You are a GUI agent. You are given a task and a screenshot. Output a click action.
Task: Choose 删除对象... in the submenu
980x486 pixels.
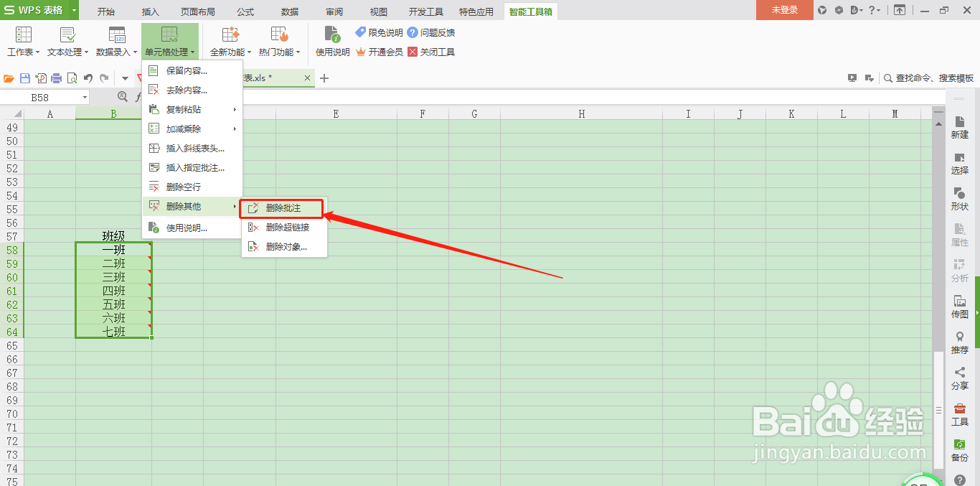tap(284, 246)
